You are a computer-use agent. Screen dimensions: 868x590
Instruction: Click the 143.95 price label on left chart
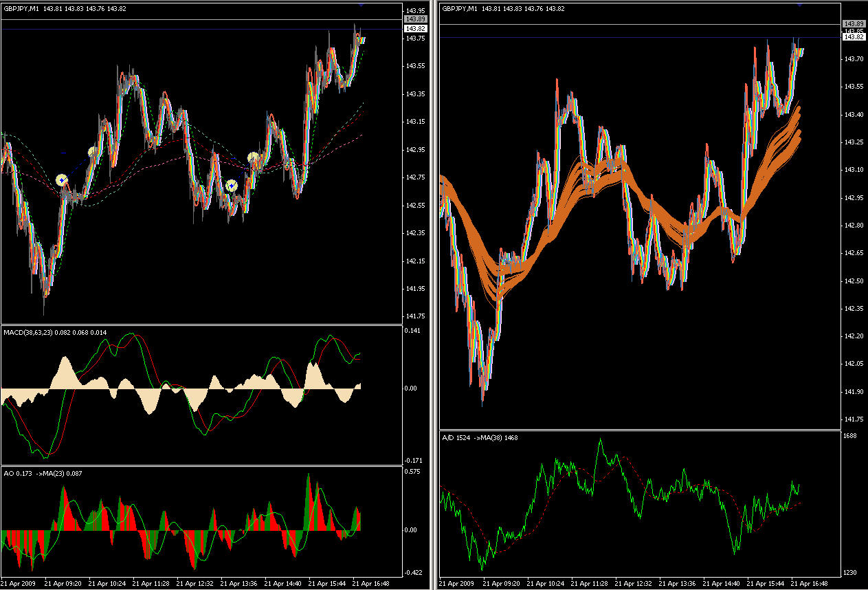pyautogui.click(x=414, y=11)
